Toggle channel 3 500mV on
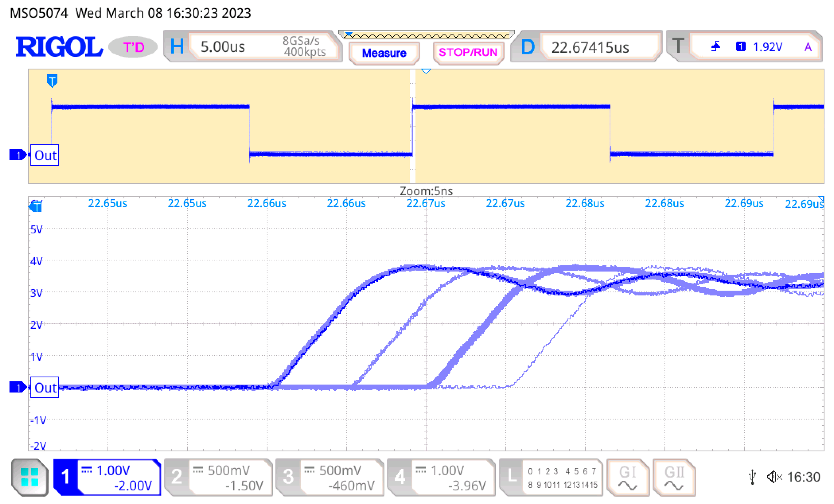The image size is (834, 504). (x=330, y=477)
